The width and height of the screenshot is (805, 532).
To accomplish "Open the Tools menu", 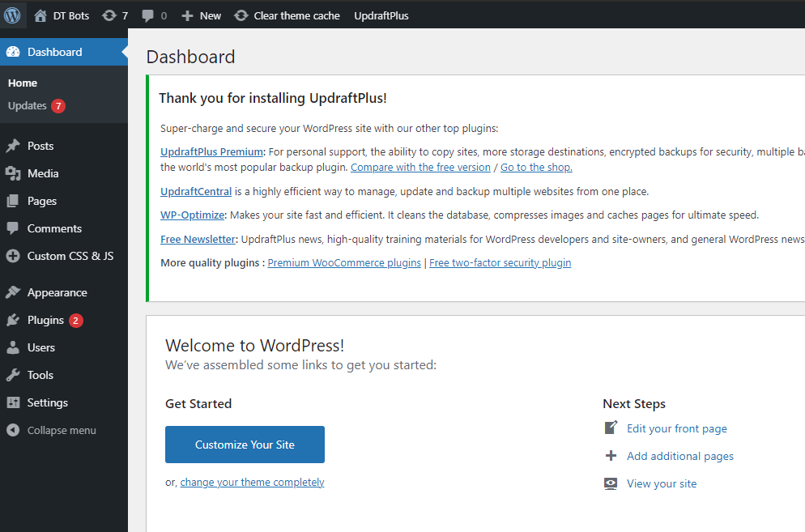I will coord(64,375).
